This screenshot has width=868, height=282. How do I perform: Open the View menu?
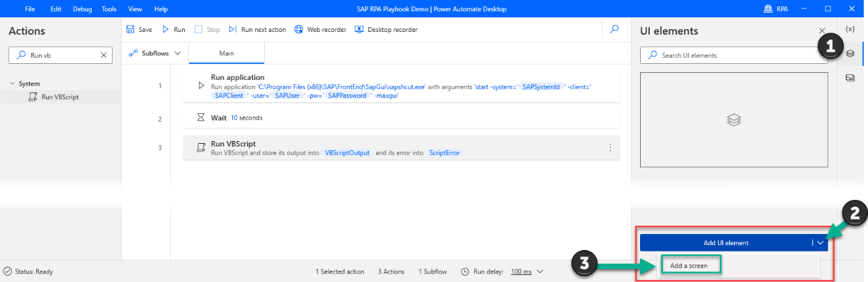pos(135,9)
